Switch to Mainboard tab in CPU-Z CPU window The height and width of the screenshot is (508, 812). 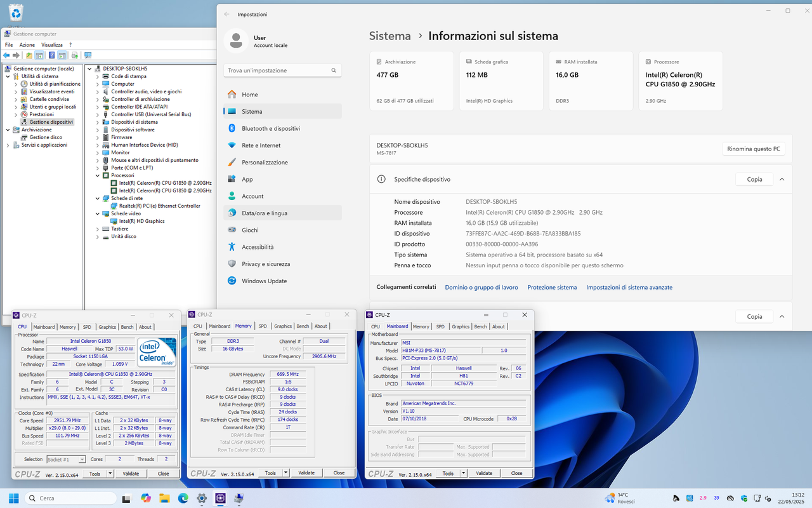[x=44, y=327]
